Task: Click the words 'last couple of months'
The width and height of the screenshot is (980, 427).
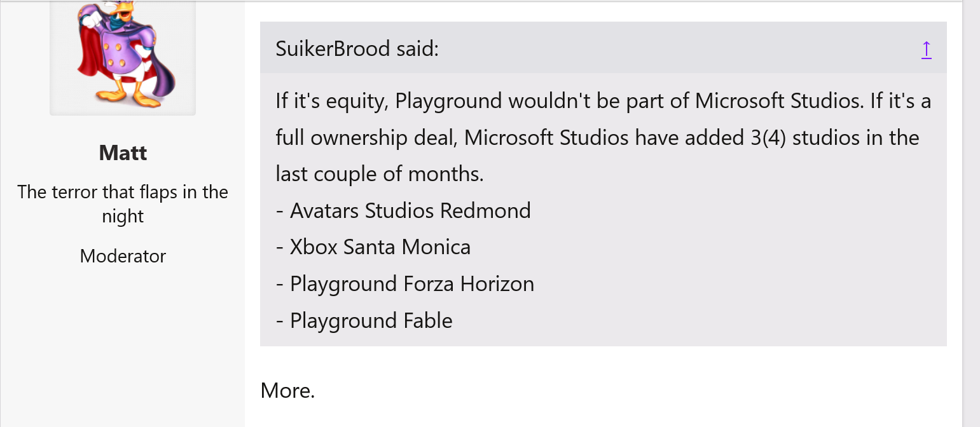Action: [x=380, y=173]
